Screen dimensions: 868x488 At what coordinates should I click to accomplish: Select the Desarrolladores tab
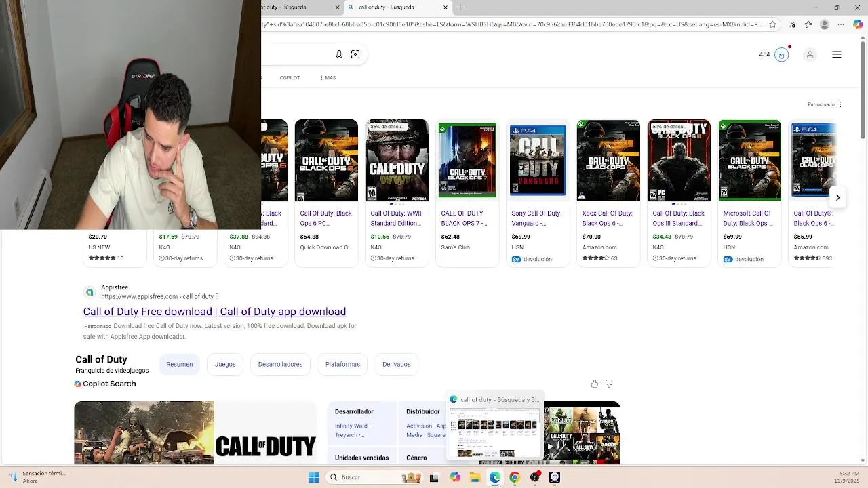[x=280, y=364]
